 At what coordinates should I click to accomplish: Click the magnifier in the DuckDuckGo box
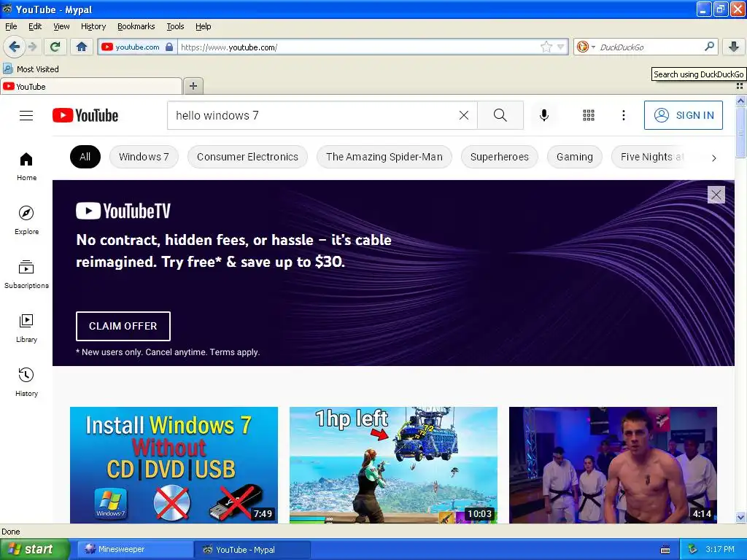(x=709, y=46)
